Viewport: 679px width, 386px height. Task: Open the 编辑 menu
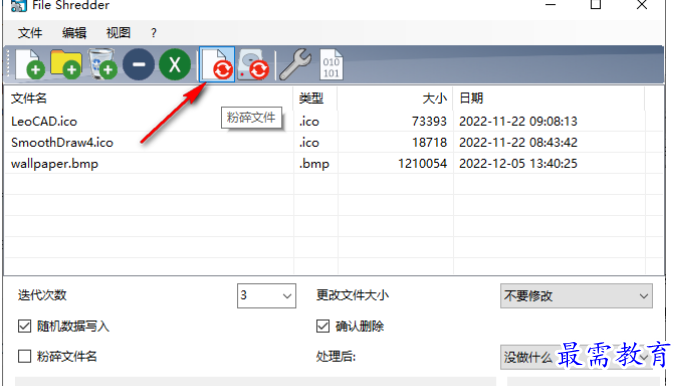74,32
